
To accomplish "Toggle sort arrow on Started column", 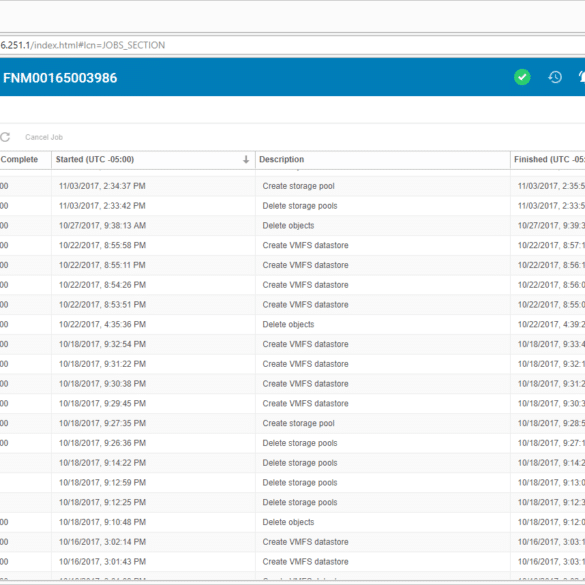I will click(x=246, y=160).
